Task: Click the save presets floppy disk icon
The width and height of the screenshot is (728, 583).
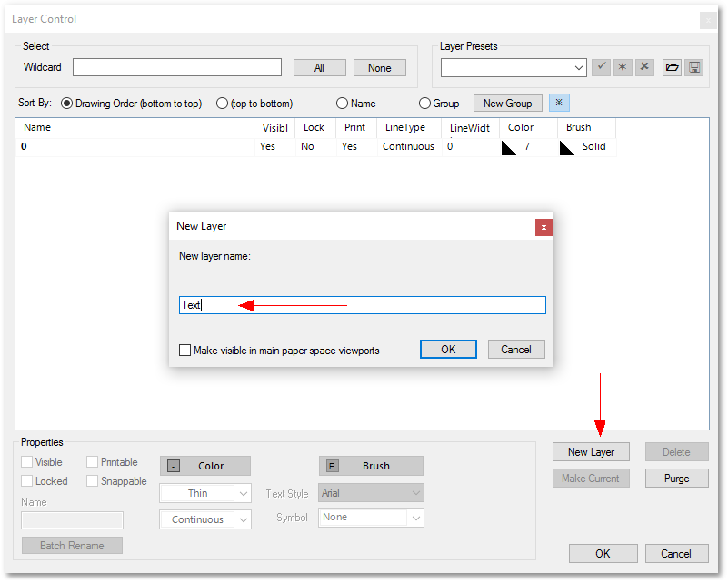Action: tap(694, 68)
